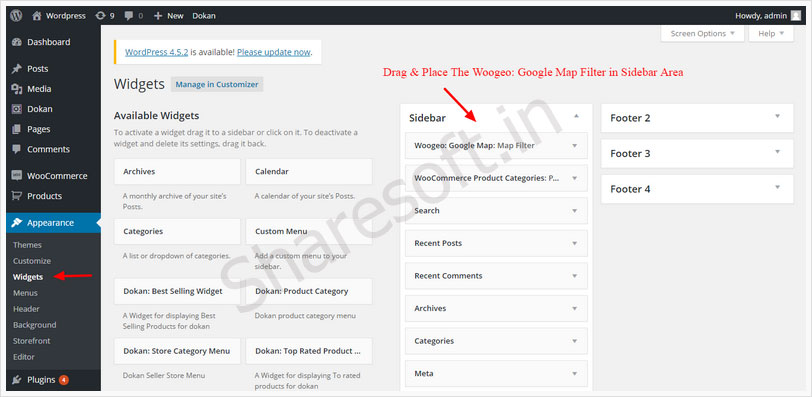Screen dimensions: 812x397
Task: Open the Wordpress site home link
Action: [x=59, y=16]
